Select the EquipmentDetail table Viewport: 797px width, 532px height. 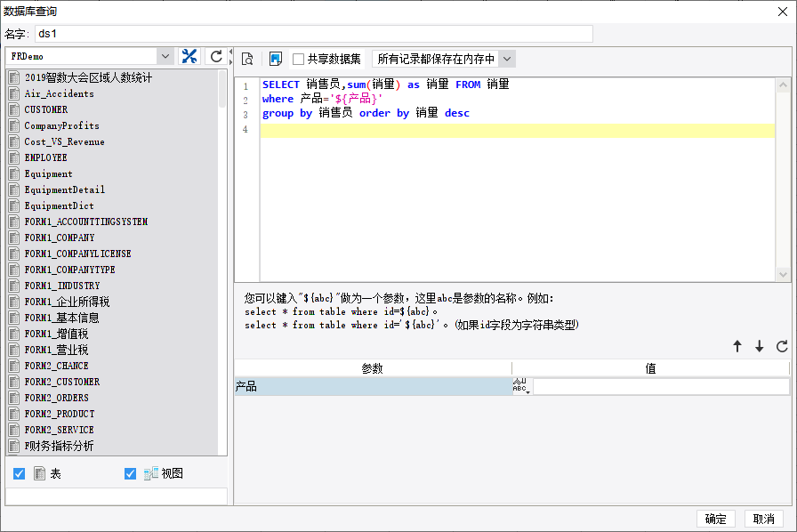(65, 189)
